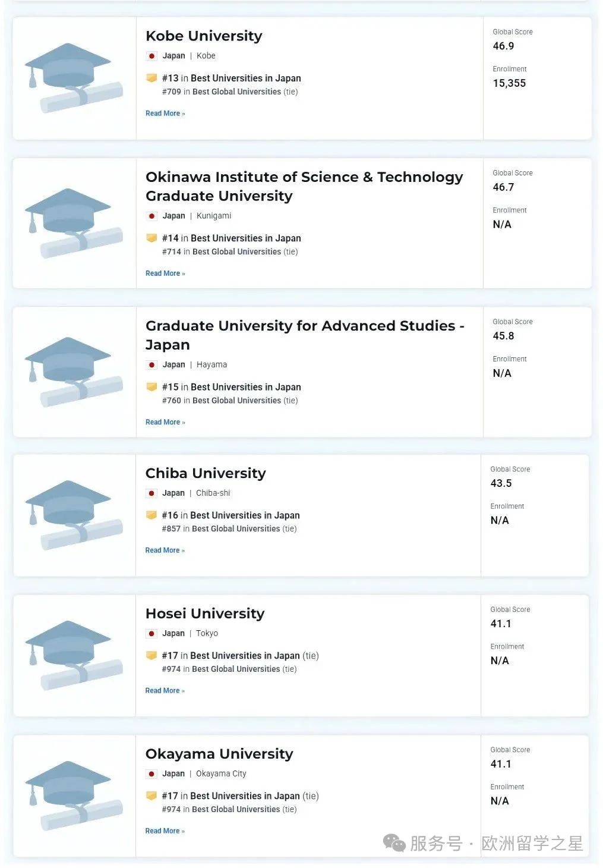Image resolution: width=603 pixels, height=868 pixels.
Task: Click the Kobe University title heading
Action: 204,36
